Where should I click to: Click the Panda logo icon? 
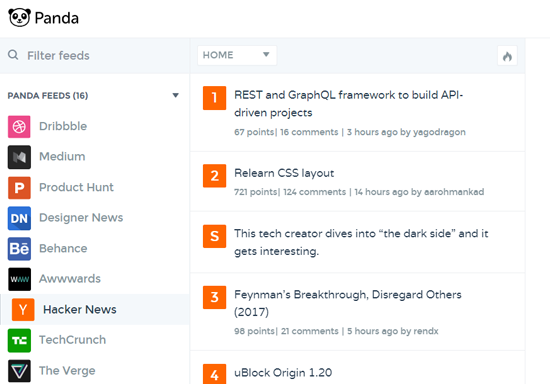[19, 18]
